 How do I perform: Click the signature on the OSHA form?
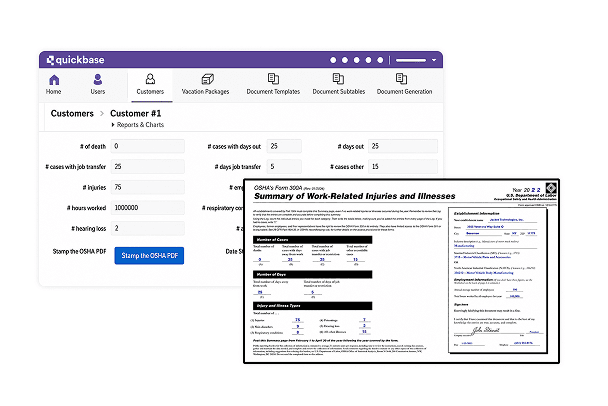point(485,330)
